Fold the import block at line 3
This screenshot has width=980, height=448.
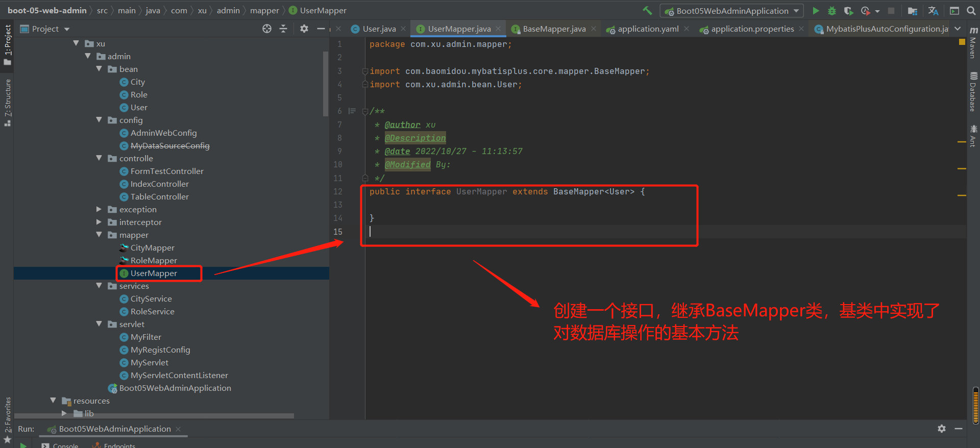[365, 71]
